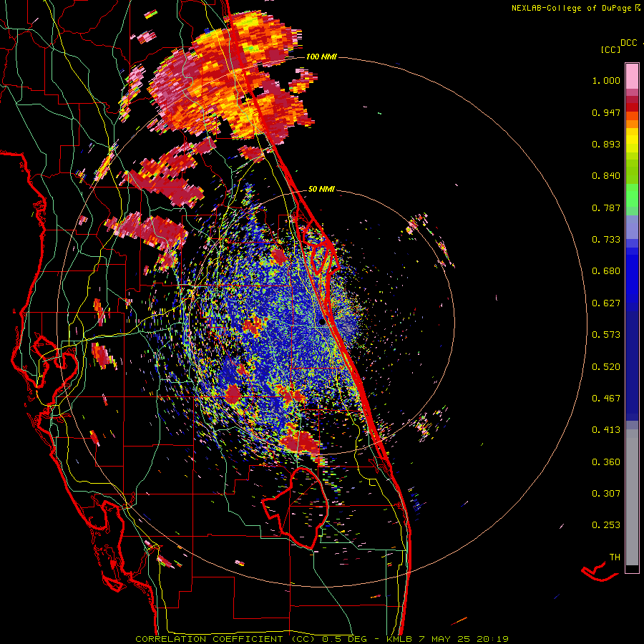The image size is (644, 644).
Task: Select the 0.627 legend value
Action: tap(606, 303)
